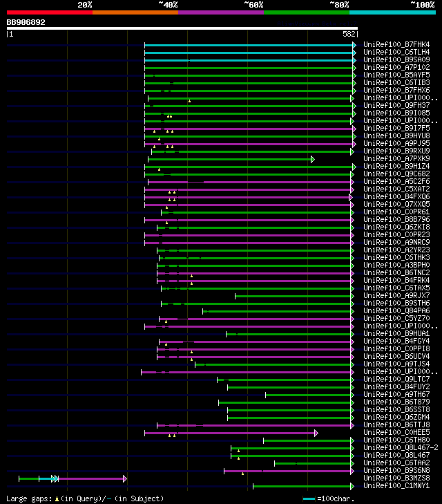
Task: Click hit label UniRef100_B7FHX6
Action: (396, 90)
